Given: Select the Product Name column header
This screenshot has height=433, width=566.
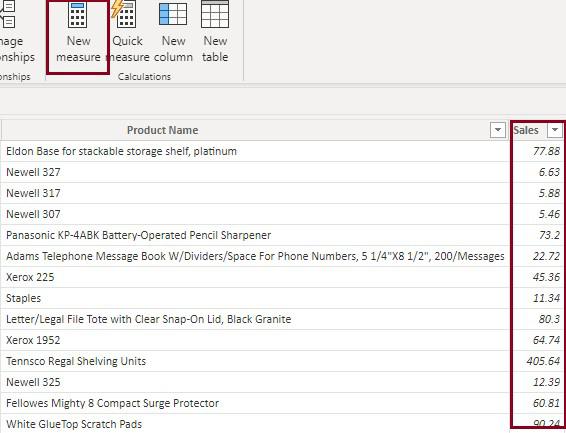Looking at the screenshot, I should point(254,130).
